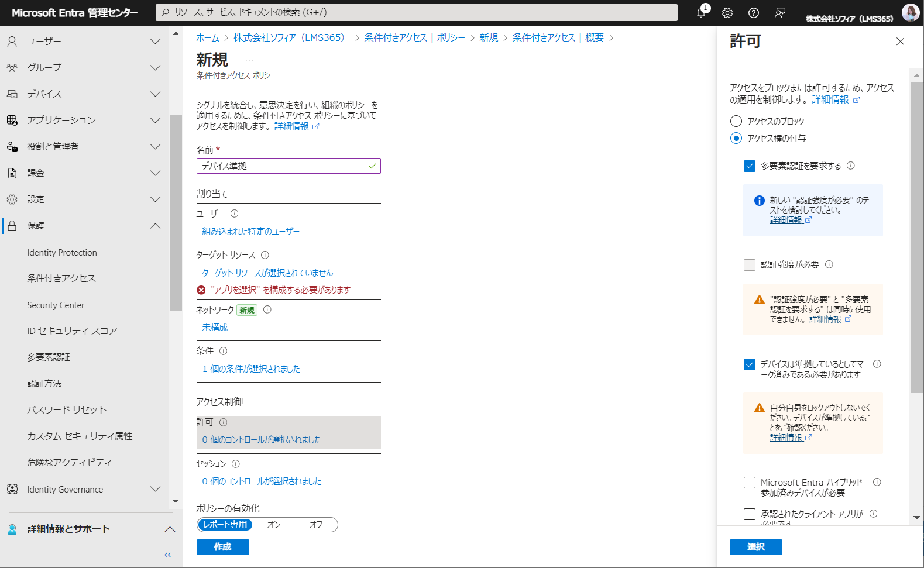Uncheck デバイスは準拠しているとしてマーク済み checkbox

pos(750,364)
